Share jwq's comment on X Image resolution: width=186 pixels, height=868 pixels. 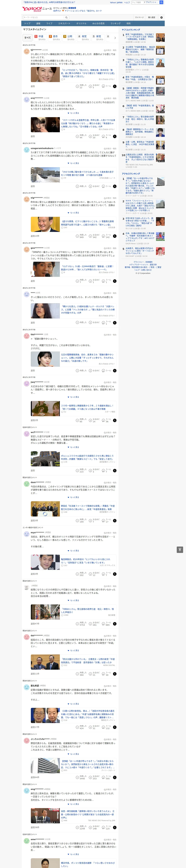pyautogui.click(x=115, y=421)
